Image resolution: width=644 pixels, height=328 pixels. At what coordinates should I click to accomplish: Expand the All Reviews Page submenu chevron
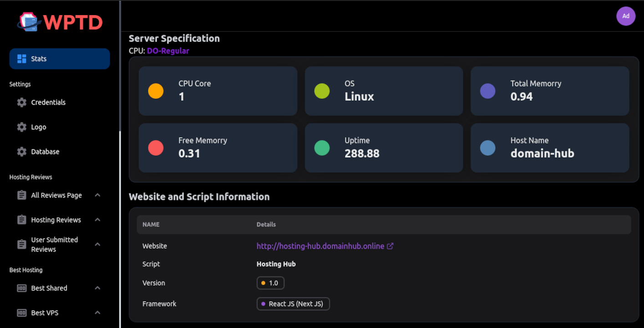(97, 195)
